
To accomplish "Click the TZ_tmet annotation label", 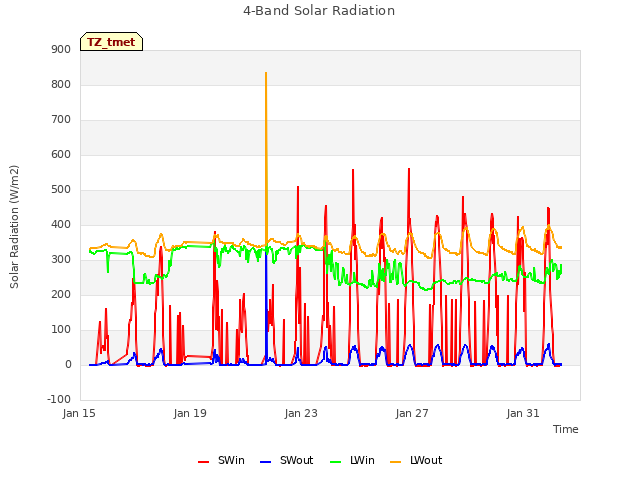I will pyautogui.click(x=111, y=42).
